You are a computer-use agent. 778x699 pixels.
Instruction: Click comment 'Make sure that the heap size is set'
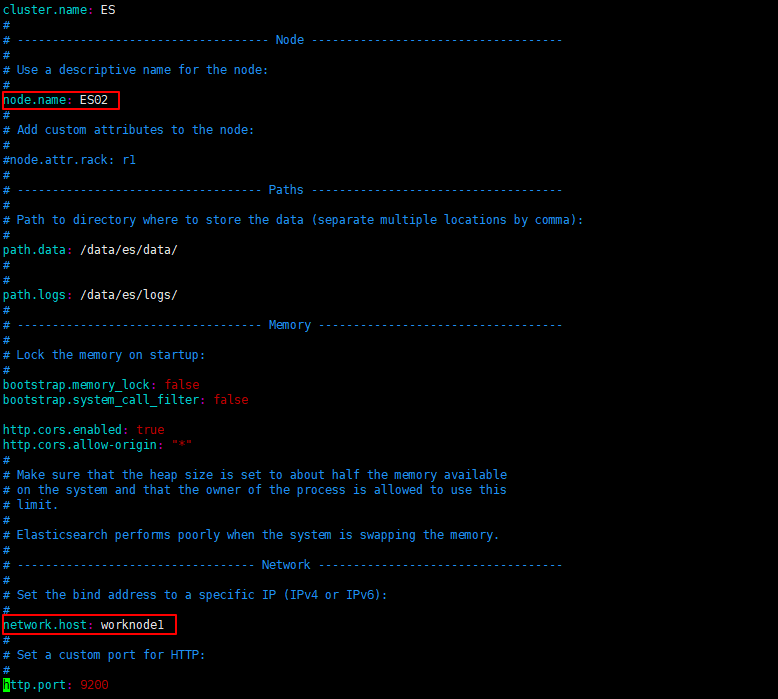pos(255,475)
